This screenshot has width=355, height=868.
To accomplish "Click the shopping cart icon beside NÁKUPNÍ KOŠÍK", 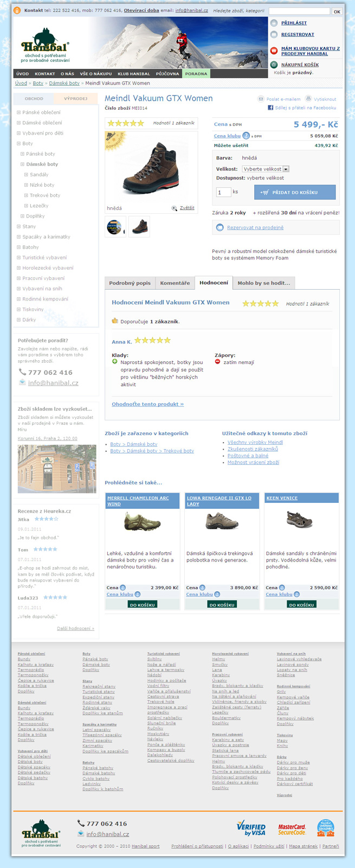I will tap(274, 65).
